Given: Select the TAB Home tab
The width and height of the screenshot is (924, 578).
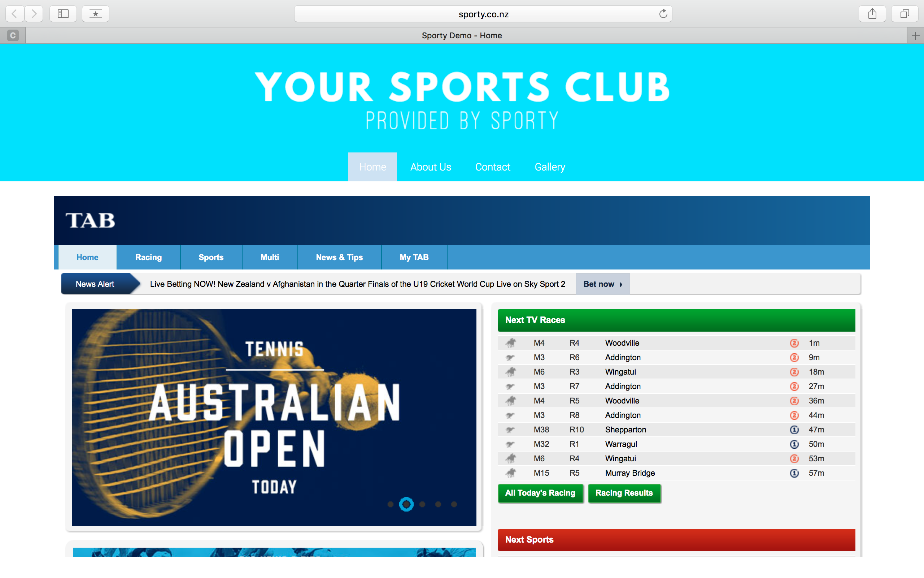Looking at the screenshot, I should (x=87, y=257).
